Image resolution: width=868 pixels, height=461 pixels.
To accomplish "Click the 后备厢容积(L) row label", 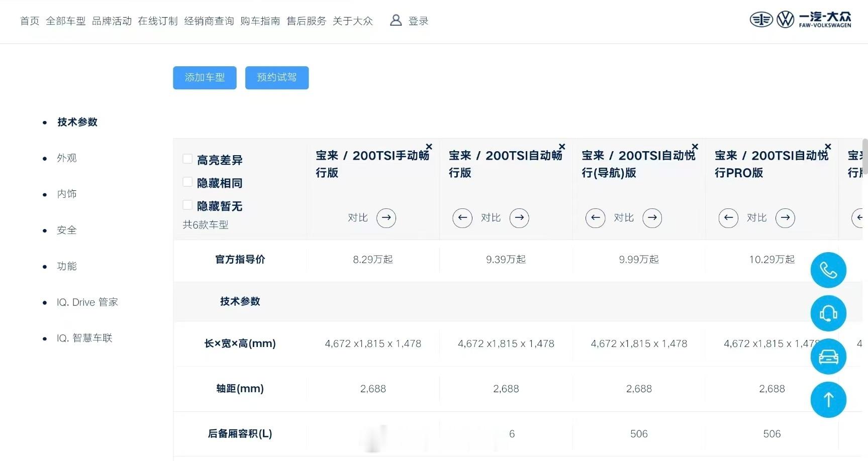I will [x=240, y=434].
